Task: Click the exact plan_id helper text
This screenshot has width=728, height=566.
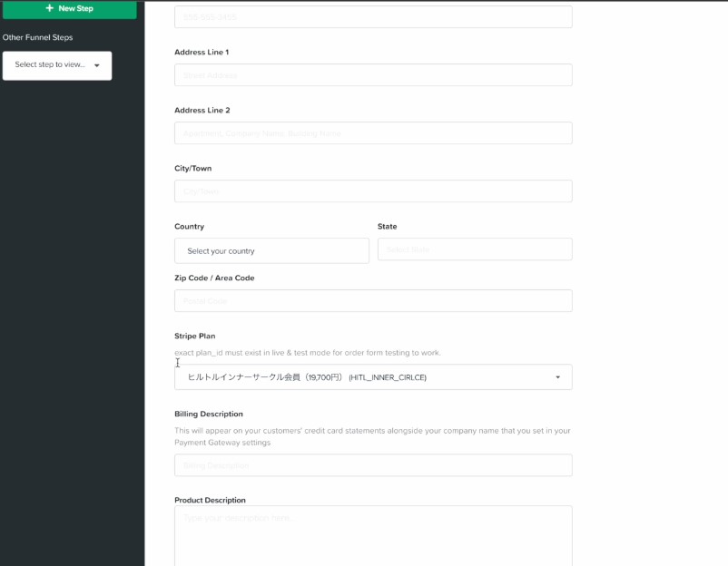Action: point(308,353)
